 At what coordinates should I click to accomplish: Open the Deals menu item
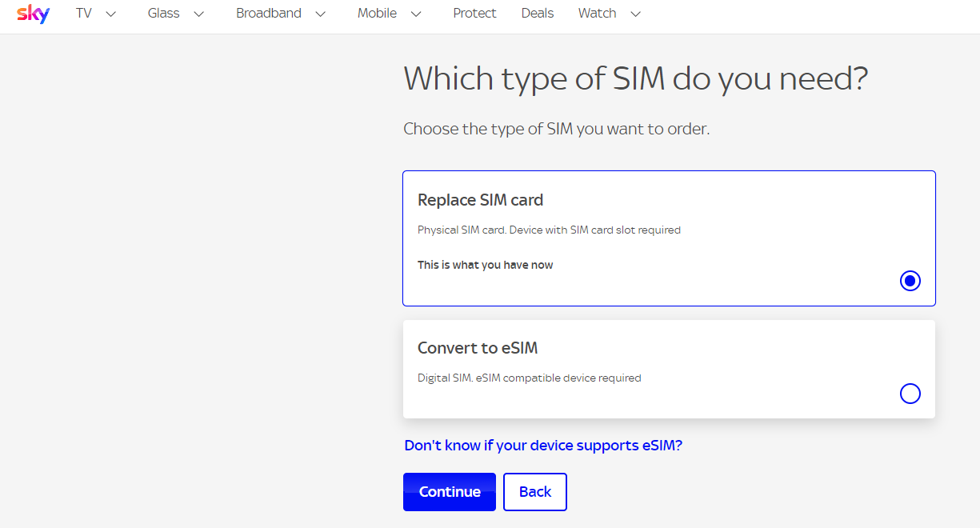coord(538,14)
